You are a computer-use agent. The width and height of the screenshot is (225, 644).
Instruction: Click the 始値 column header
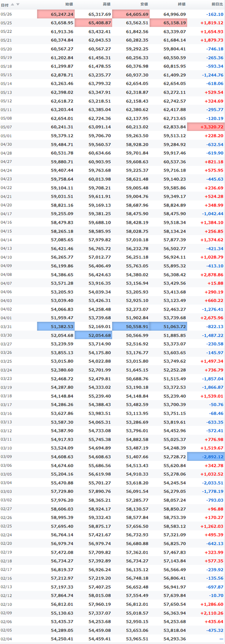click(x=69, y=4)
